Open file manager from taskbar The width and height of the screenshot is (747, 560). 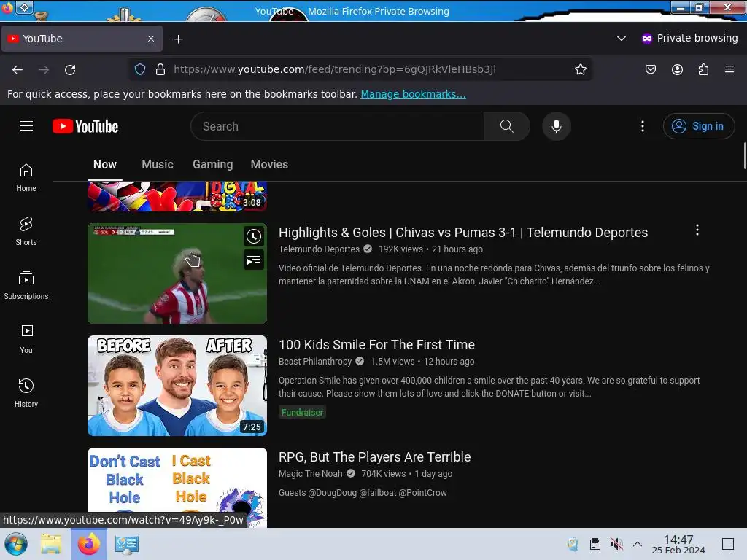pyautogui.click(x=51, y=544)
